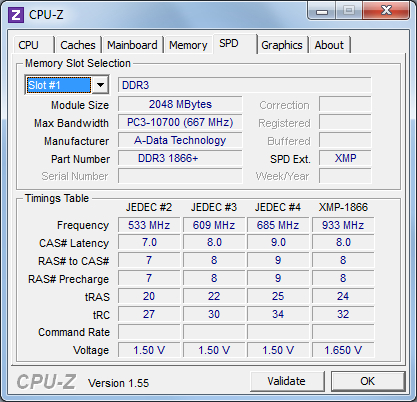Select the Slot #1 combo box

coord(67,85)
